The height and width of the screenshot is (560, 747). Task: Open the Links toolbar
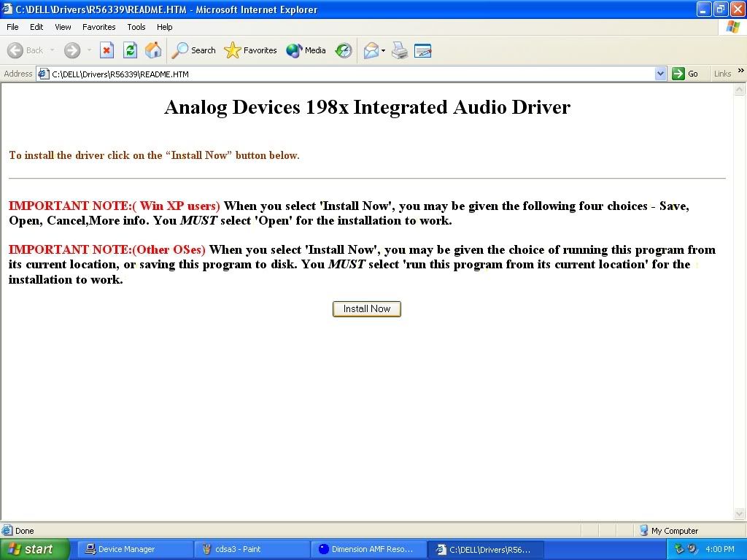[722, 74]
